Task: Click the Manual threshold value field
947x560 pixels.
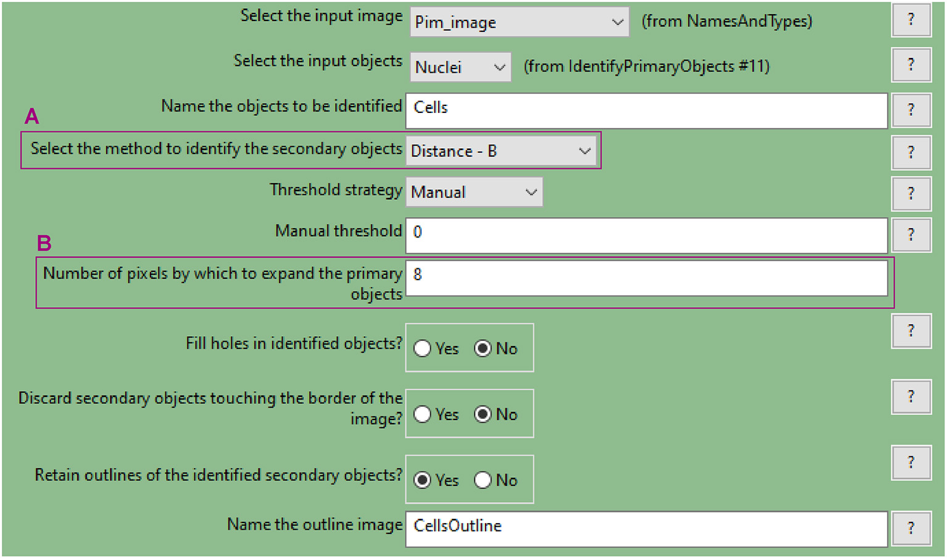Action: pos(646,235)
